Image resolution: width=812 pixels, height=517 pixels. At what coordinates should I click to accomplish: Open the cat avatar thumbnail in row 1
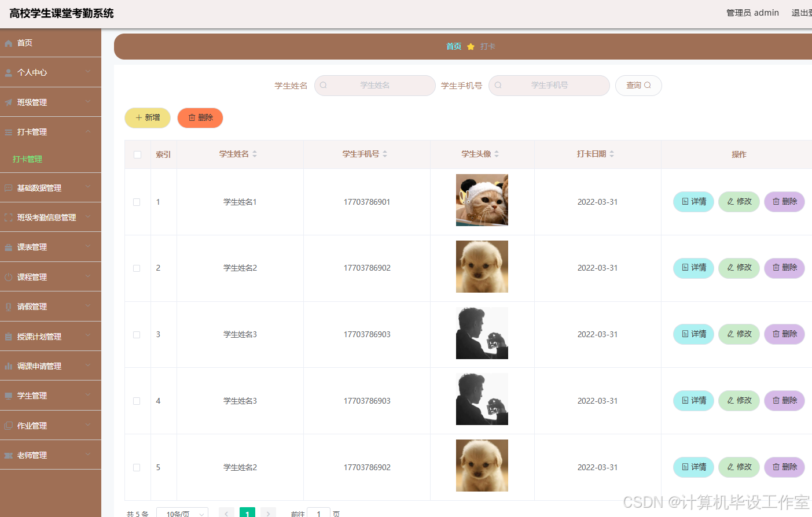(482, 200)
